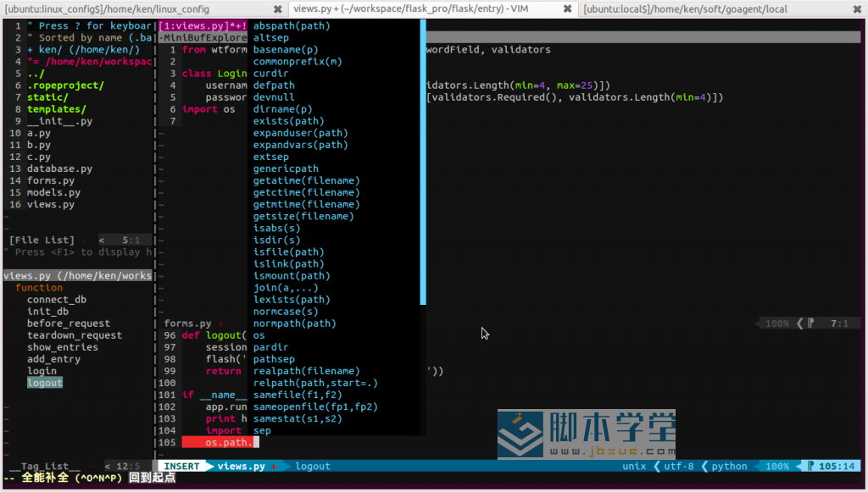The height and width of the screenshot is (492, 868).
Task: Choose pathsep in the completion popup
Action: point(274,359)
